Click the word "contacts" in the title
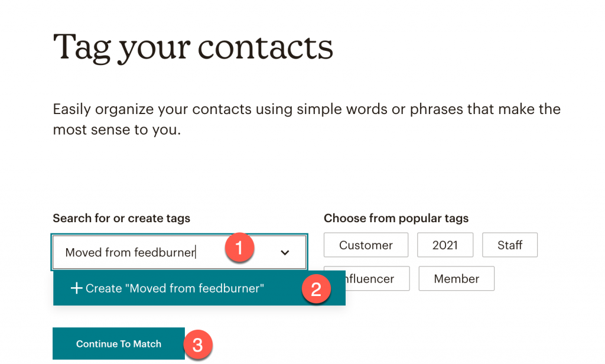Image resolution: width=605 pixels, height=364 pixels. tap(265, 47)
